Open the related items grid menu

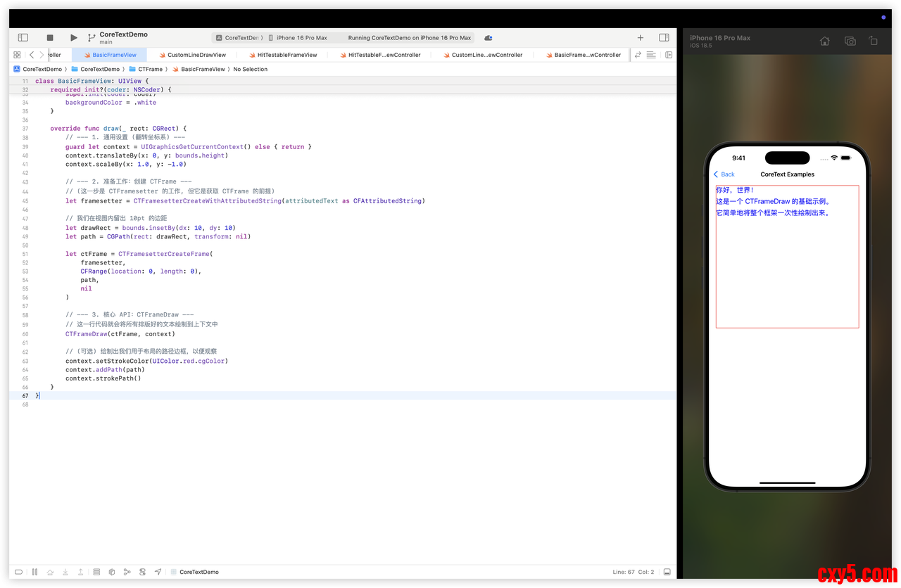pyautogui.click(x=17, y=55)
